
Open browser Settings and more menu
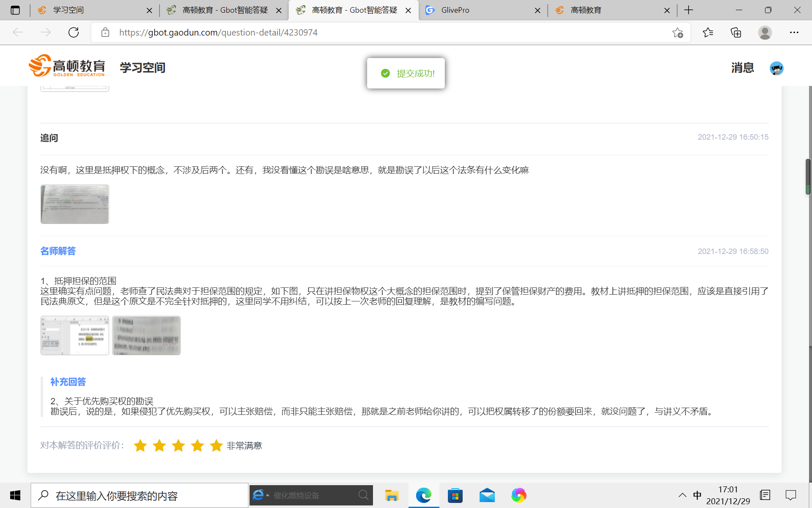[x=794, y=33]
